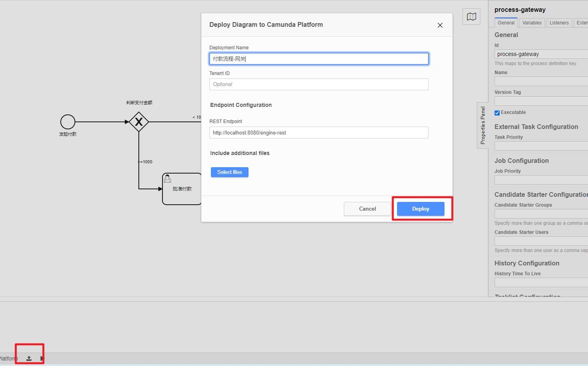Click the deploy upload icon in status bar
The image size is (588, 366).
(x=29, y=359)
